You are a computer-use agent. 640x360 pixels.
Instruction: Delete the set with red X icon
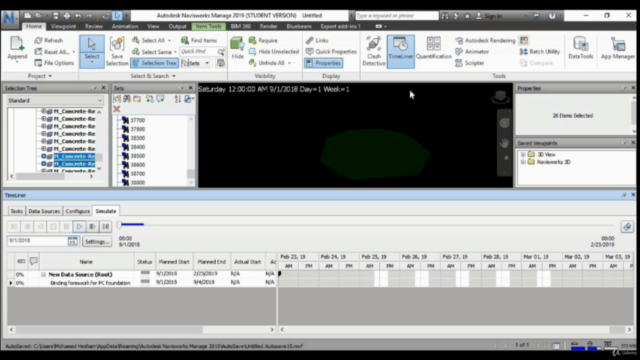(117, 109)
